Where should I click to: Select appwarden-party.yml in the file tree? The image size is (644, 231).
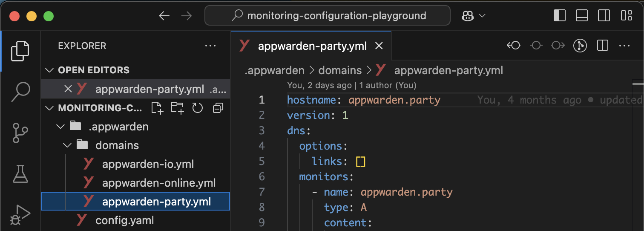pos(135,201)
